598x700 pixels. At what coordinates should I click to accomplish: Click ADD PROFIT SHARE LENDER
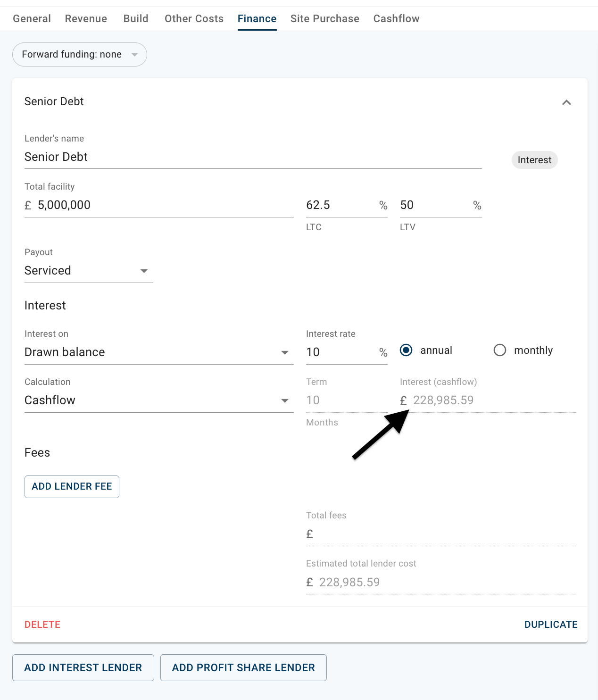243,667
